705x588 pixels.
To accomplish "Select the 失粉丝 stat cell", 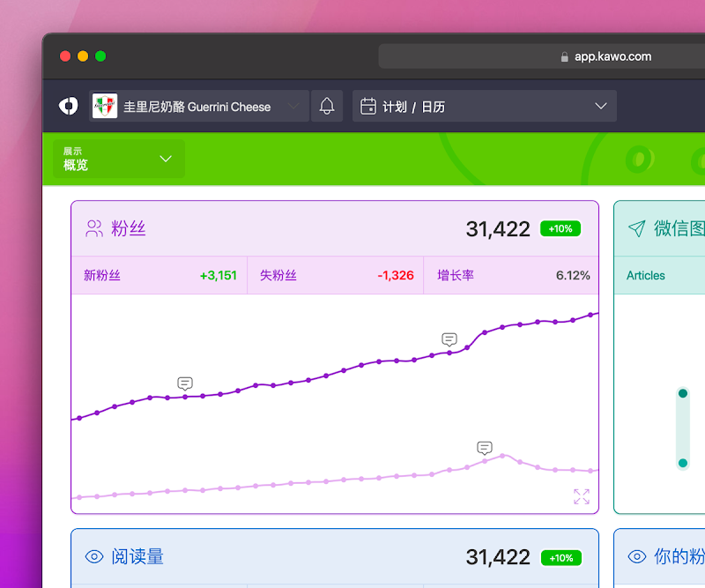I will [336, 275].
